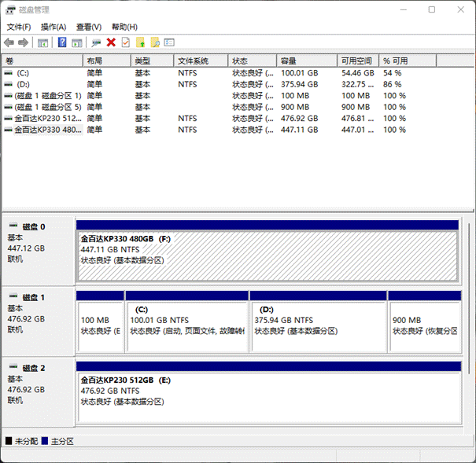Click the yellow page green arrow icon
This screenshot has height=463, width=476.
[140, 42]
